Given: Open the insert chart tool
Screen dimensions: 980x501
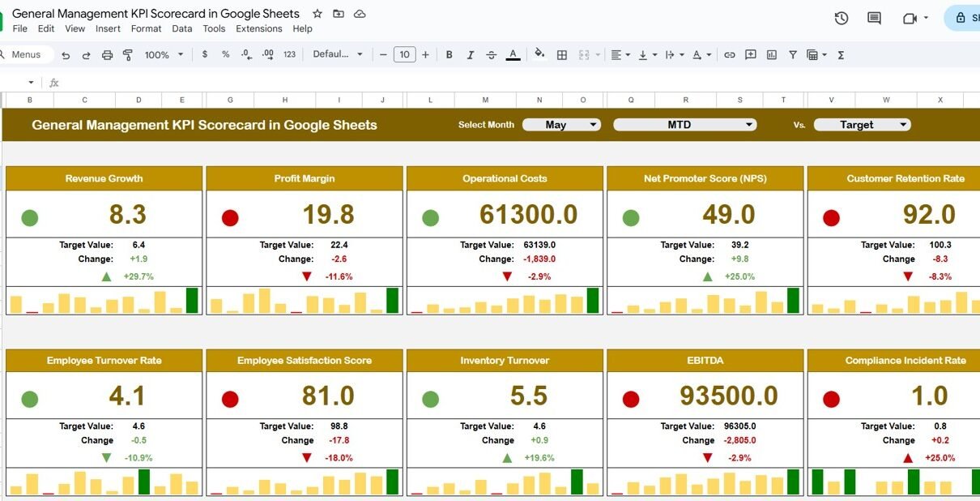Looking at the screenshot, I should click(x=772, y=55).
